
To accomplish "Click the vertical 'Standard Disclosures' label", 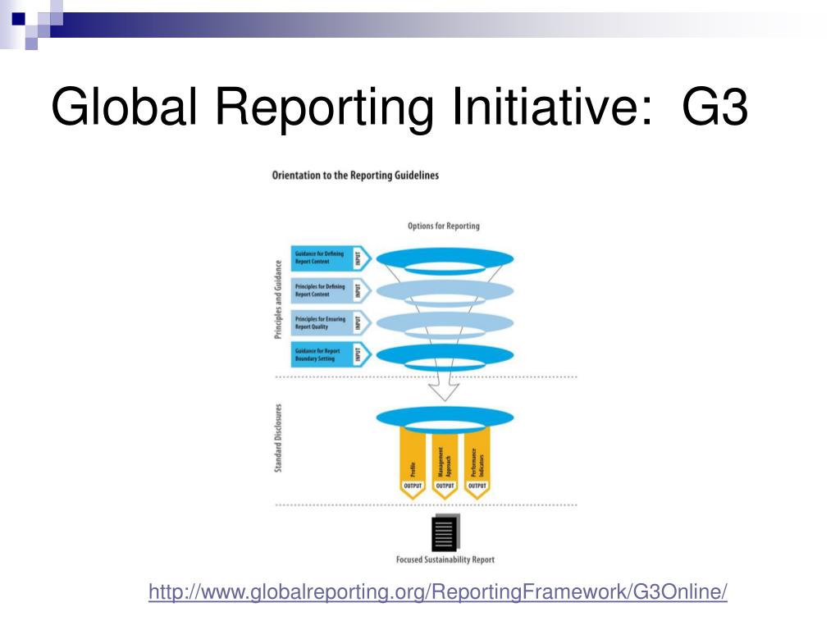I will point(278,438).
